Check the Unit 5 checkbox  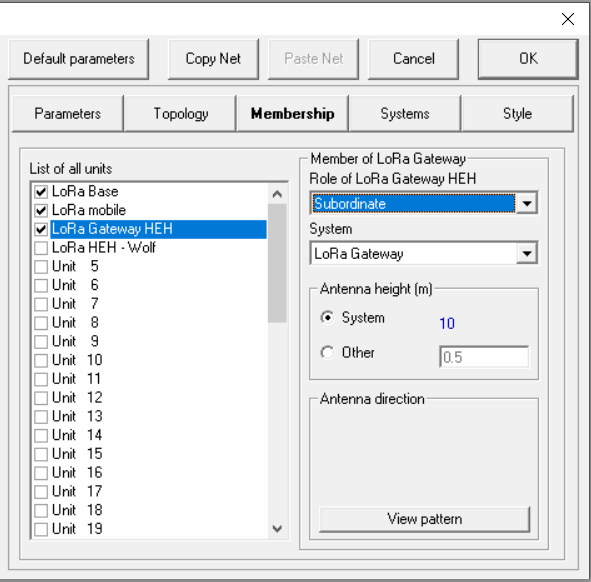pyautogui.click(x=41, y=267)
